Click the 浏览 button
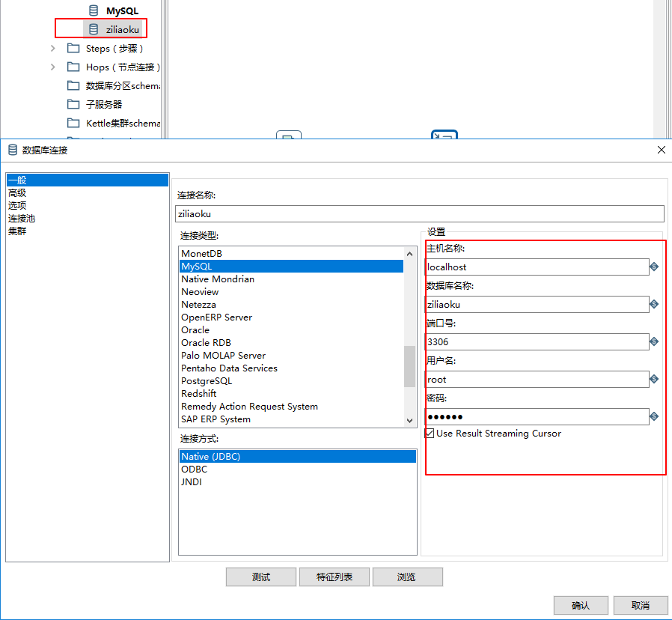Screen dimensions: 672x620 [408, 577]
